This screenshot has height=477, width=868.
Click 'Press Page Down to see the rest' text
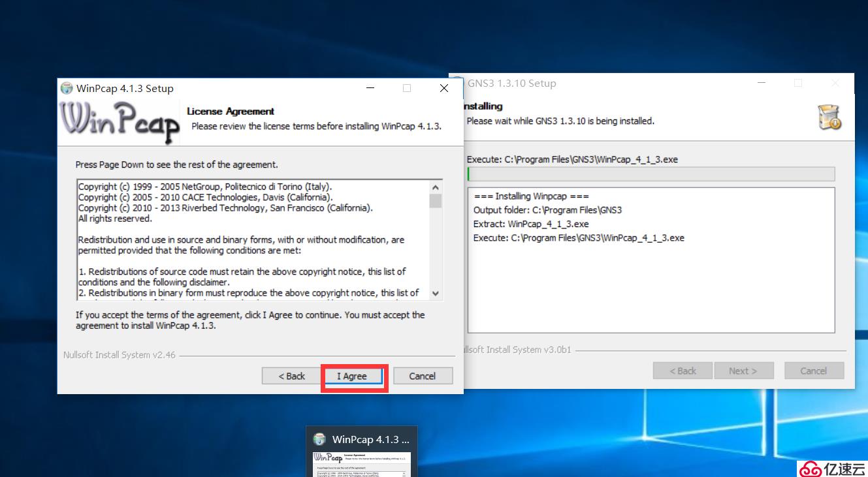pos(176,164)
